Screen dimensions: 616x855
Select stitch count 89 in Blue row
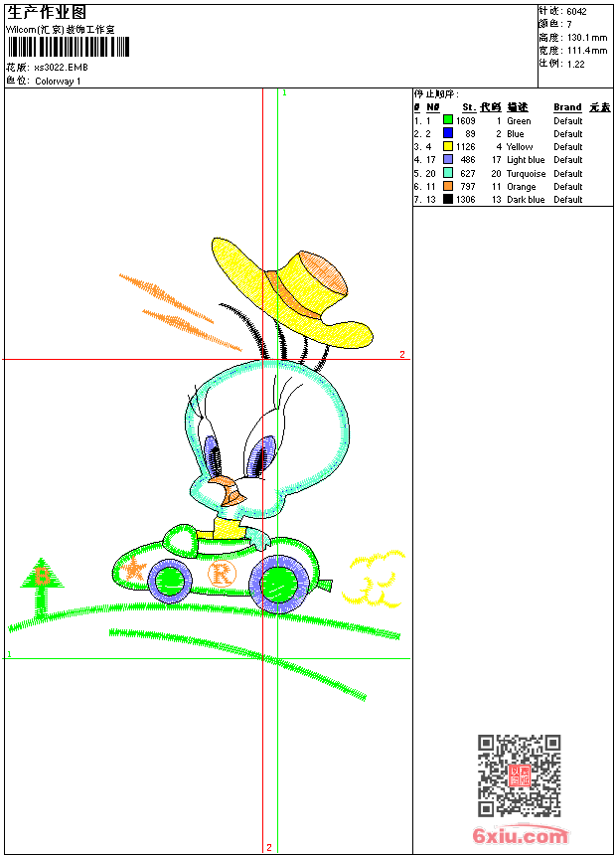coord(470,134)
